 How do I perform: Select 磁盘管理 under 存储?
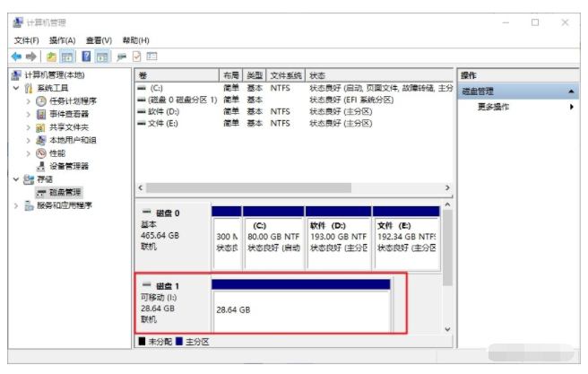[x=63, y=192]
